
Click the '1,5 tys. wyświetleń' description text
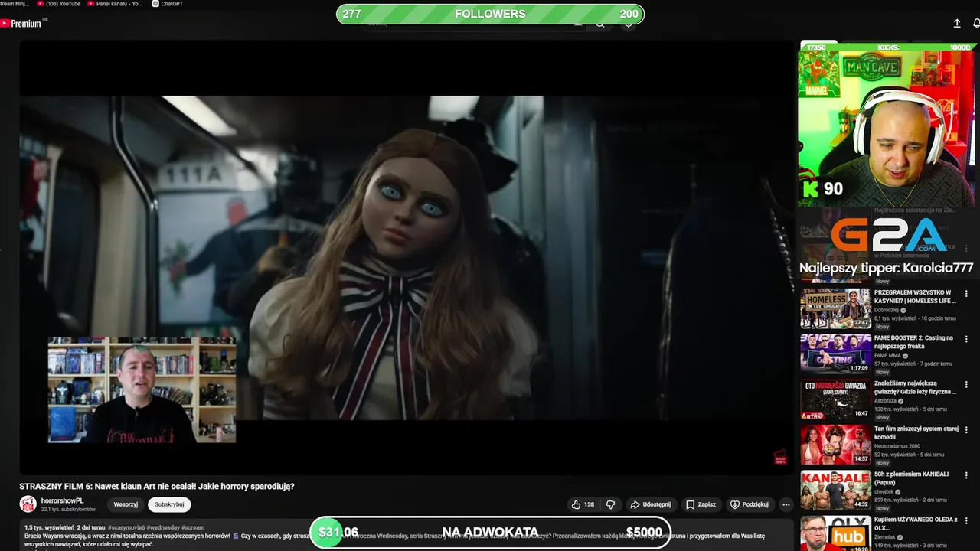pos(48,527)
